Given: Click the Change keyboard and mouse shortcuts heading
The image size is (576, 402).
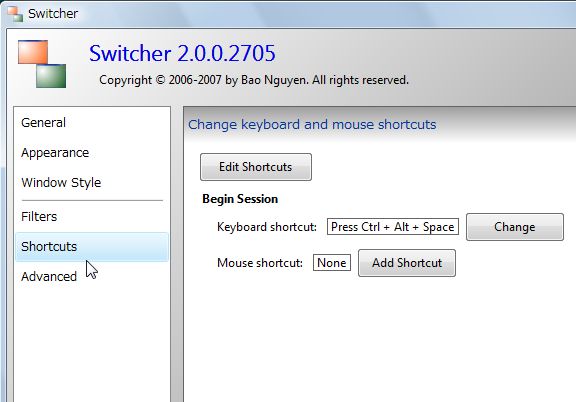Looking at the screenshot, I should point(312,124).
